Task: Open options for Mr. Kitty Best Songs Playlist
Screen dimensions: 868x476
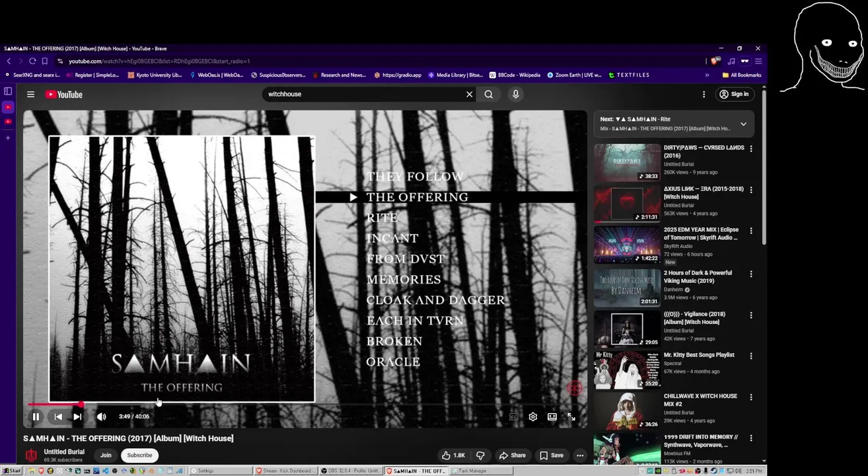Action: pyautogui.click(x=751, y=356)
